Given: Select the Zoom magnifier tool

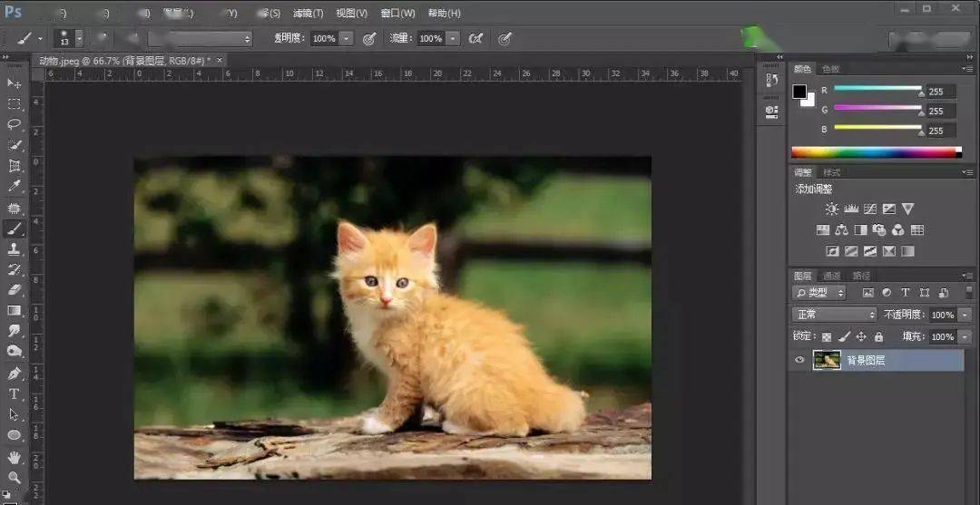Looking at the screenshot, I should (14, 478).
